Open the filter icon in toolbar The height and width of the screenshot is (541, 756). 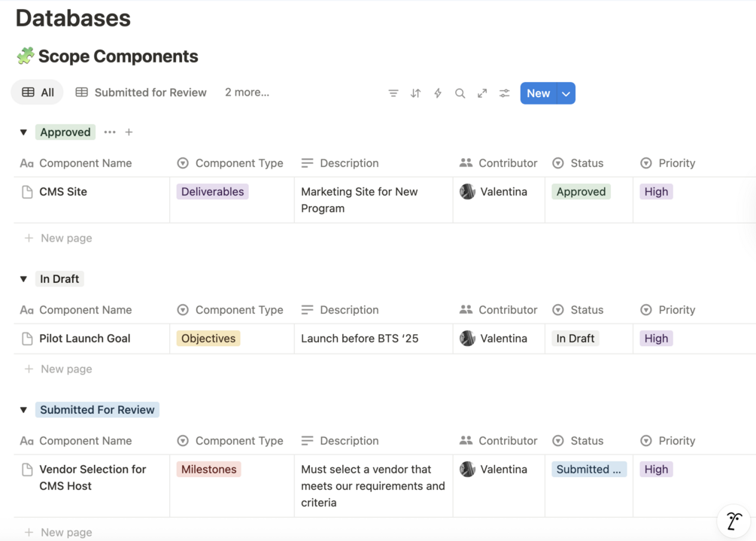point(393,93)
